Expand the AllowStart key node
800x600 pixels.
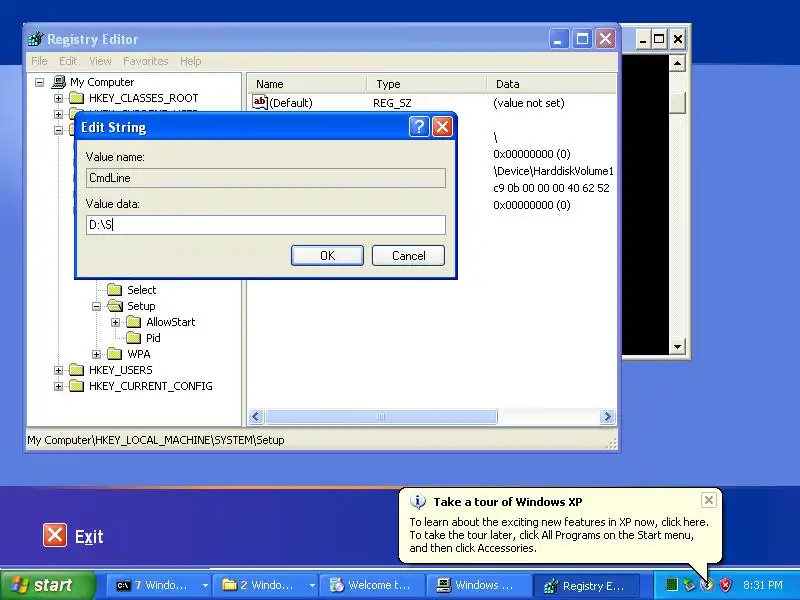click(x=116, y=322)
